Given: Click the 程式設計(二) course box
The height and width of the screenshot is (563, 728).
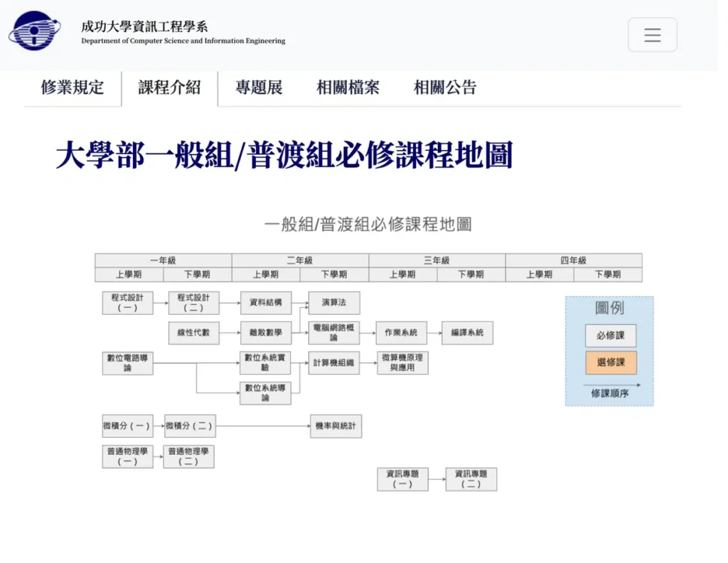Looking at the screenshot, I should click(x=193, y=303).
